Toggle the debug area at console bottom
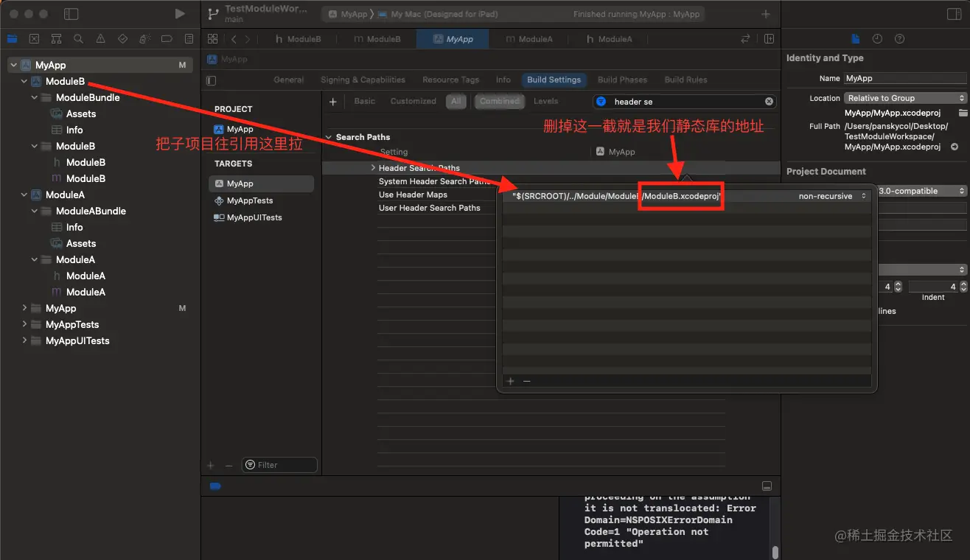Image resolution: width=970 pixels, height=560 pixels. point(767,486)
